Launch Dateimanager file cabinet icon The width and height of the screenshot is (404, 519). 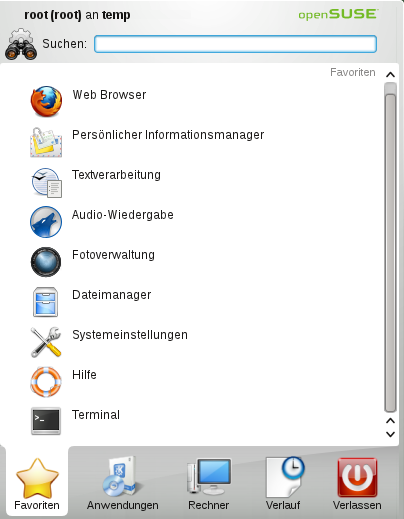click(46, 302)
